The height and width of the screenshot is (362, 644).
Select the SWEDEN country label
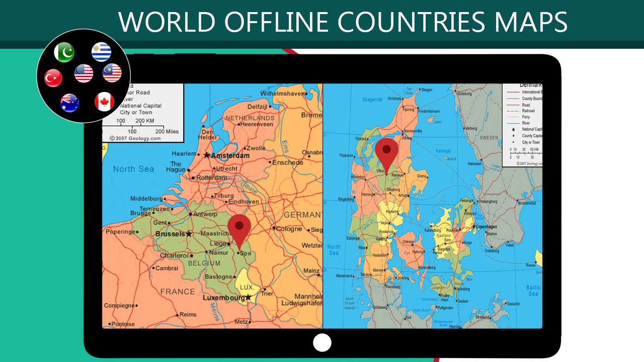[x=488, y=137]
